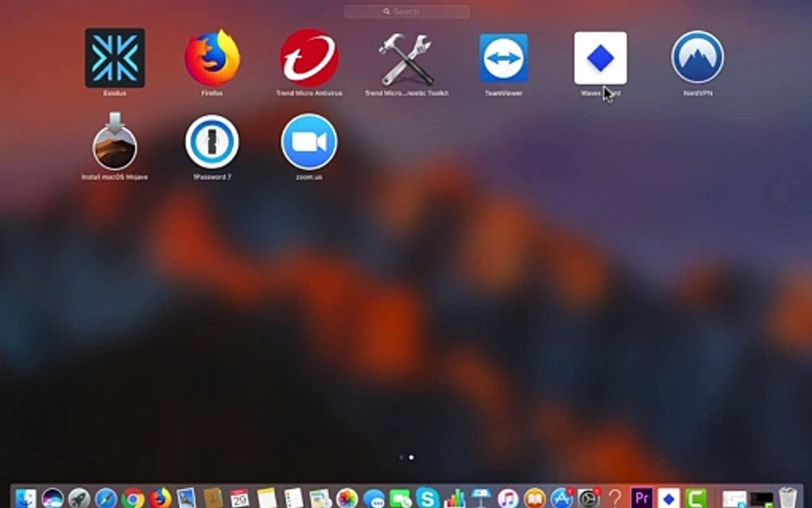
Task: Open Trend Micro Antivirus app
Action: (309, 58)
